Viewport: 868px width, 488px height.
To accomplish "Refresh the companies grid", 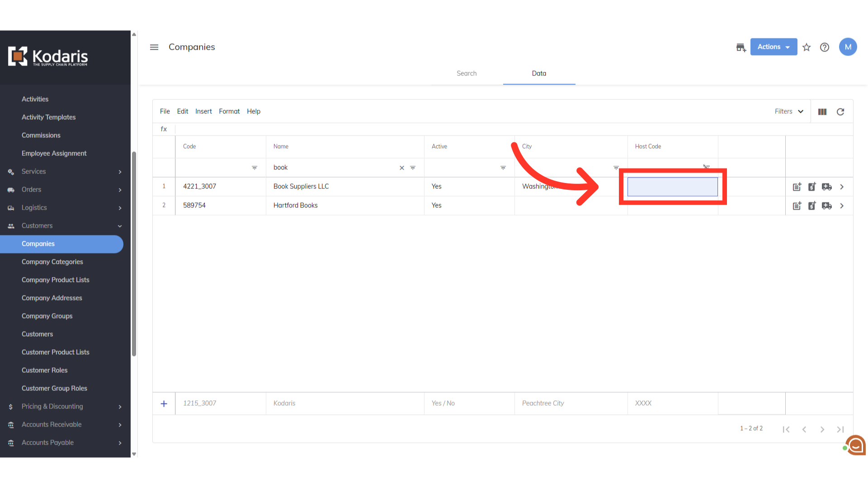I will pyautogui.click(x=840, y=112).
